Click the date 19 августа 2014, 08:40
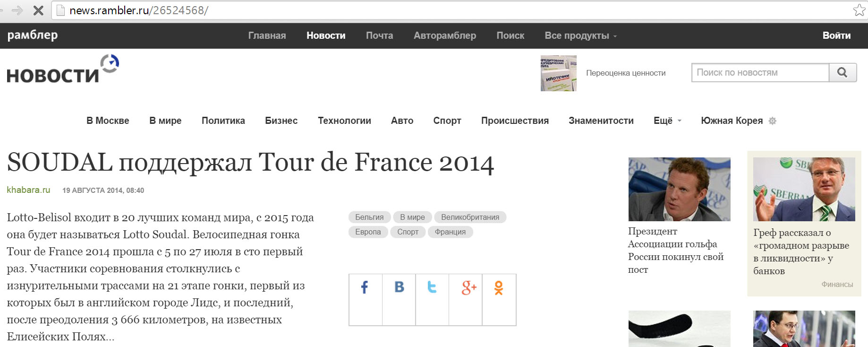The width and height of the screenshot is (868, 347). pyautogui.click(x=103, y=191)
